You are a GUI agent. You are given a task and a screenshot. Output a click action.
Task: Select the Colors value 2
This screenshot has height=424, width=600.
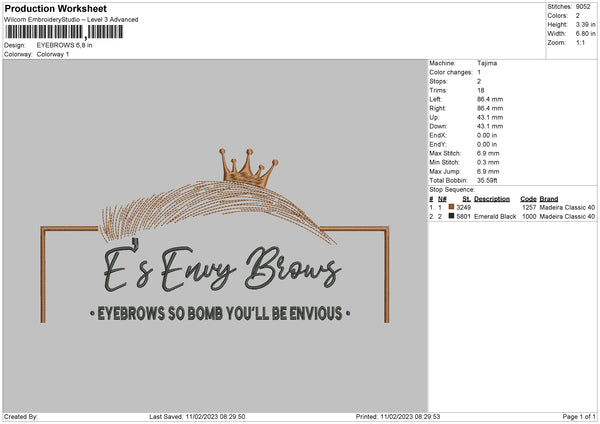[x=578, y=16]
